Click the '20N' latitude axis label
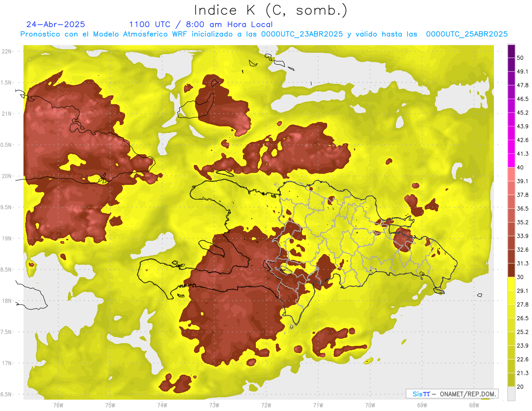This screenshot has height=411, width=532. point(7,176)
